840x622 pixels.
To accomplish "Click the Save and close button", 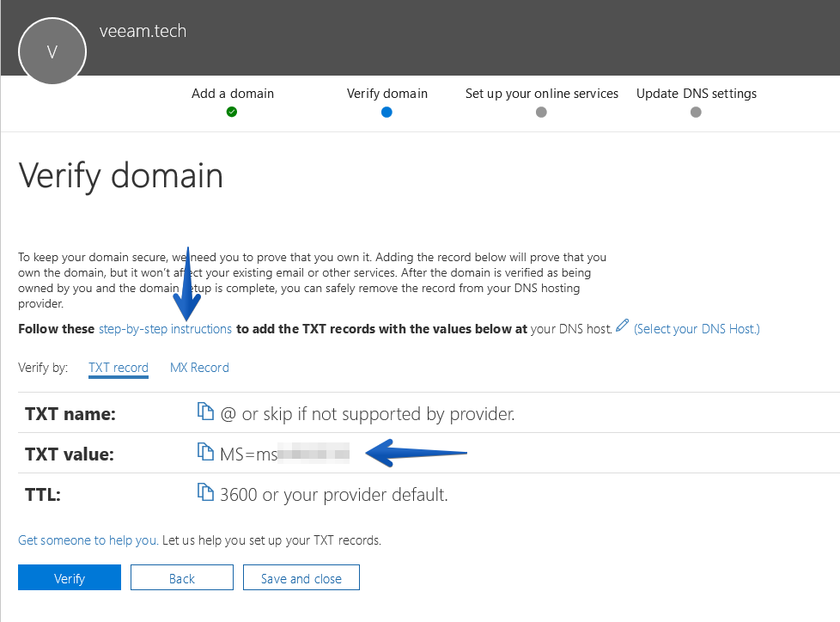I will point(301,577).
